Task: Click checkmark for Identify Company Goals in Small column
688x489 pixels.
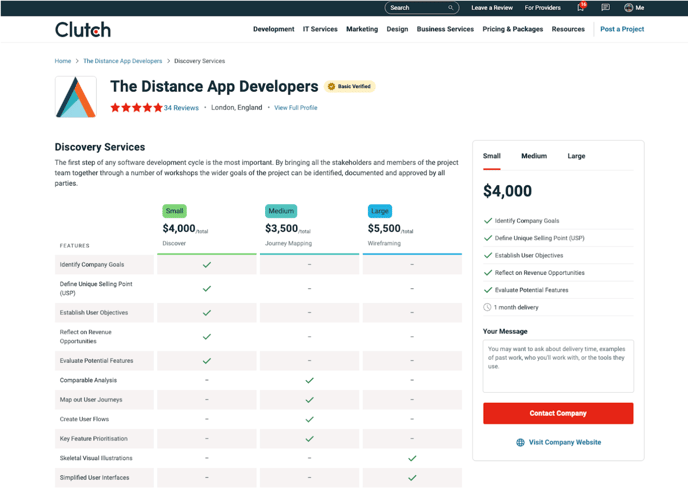Action: 207,265
